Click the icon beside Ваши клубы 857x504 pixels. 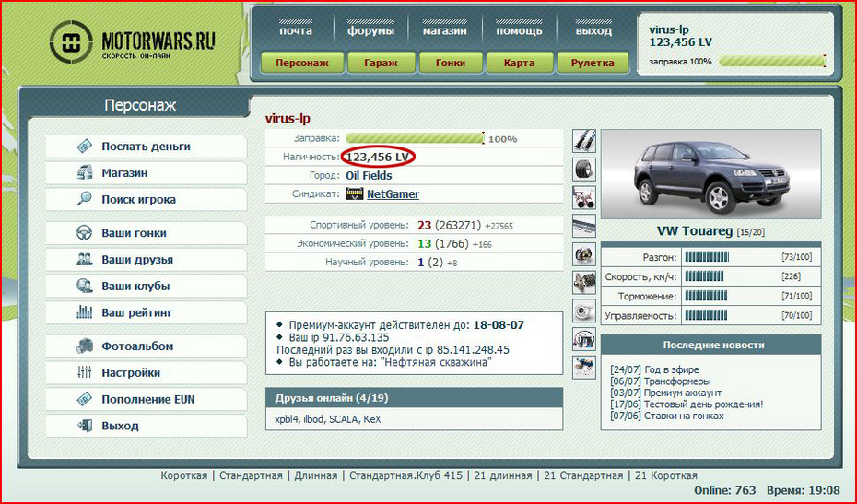84,286
